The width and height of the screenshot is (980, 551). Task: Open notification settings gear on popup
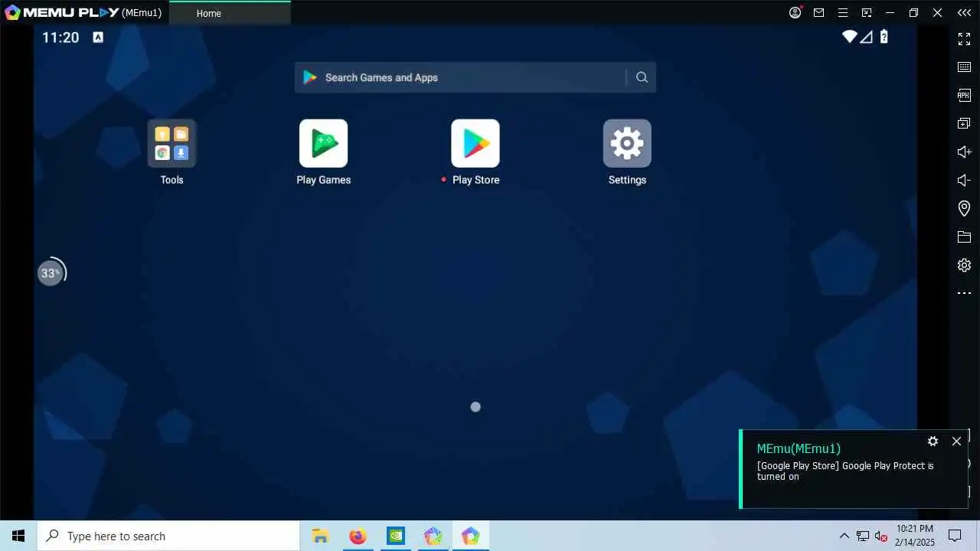[x=933, y=441]
